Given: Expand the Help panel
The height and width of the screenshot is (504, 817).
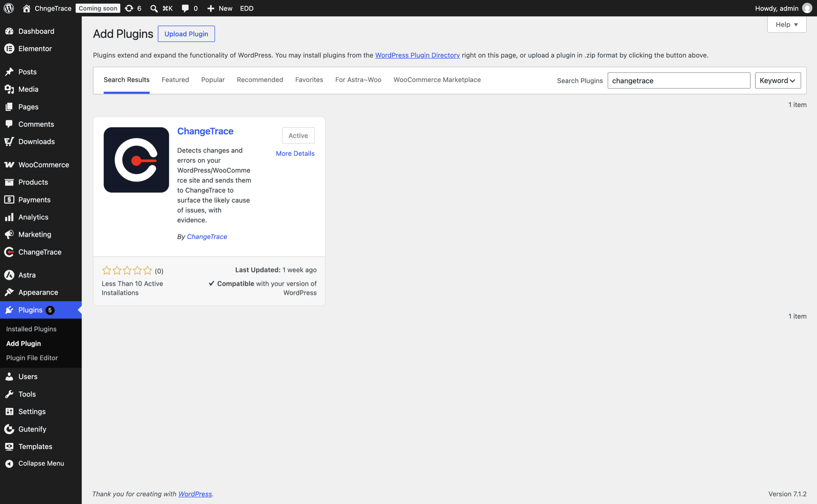Looking at the screenshot, I should click(x=787, y=25).
